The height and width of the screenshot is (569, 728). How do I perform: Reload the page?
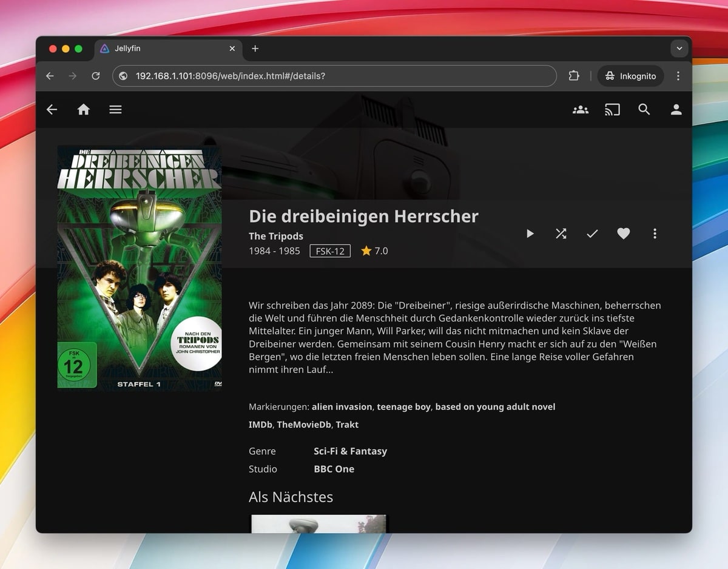coord(95,76)
